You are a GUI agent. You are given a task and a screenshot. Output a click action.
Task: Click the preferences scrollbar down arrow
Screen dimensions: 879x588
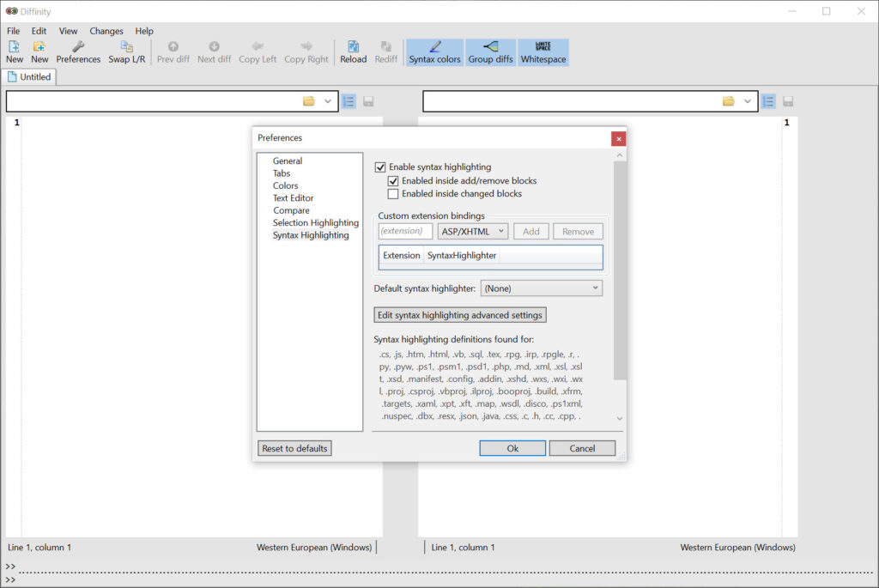point(620,418)
